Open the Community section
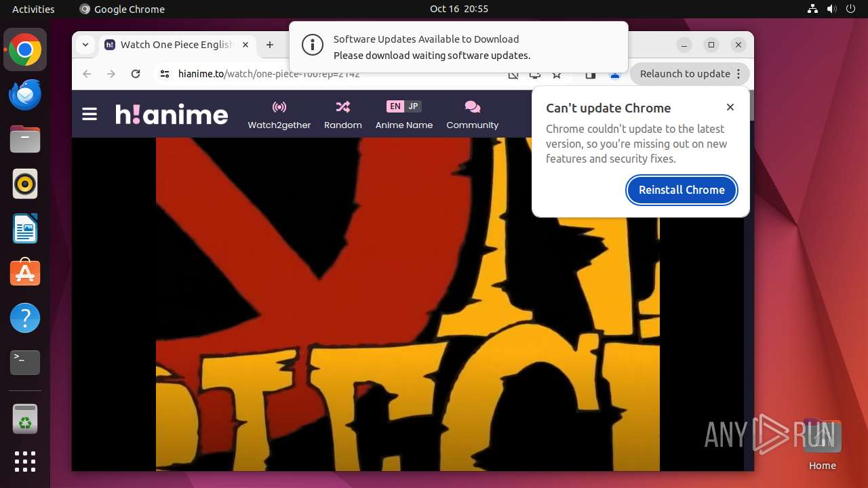The image size is (868, 488). [x=473, y=115]
